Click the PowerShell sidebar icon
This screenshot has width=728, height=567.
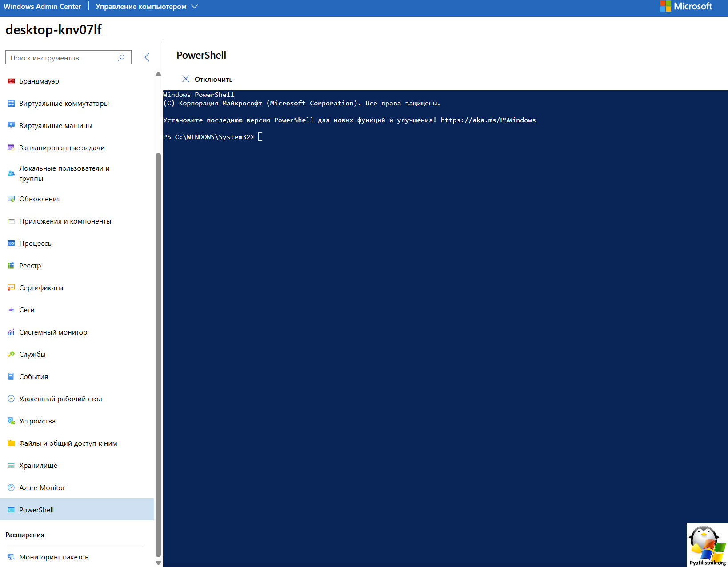11,510
